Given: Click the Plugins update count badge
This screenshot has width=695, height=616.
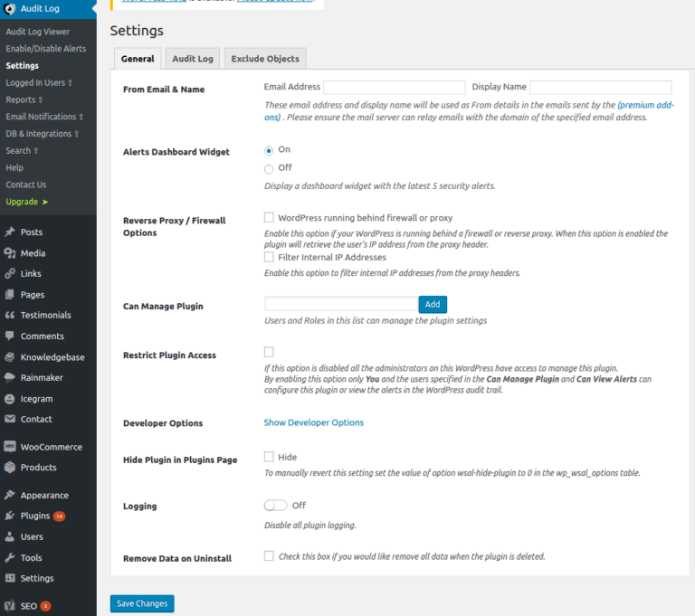Looking at the screenshot, I should (60, 516).
